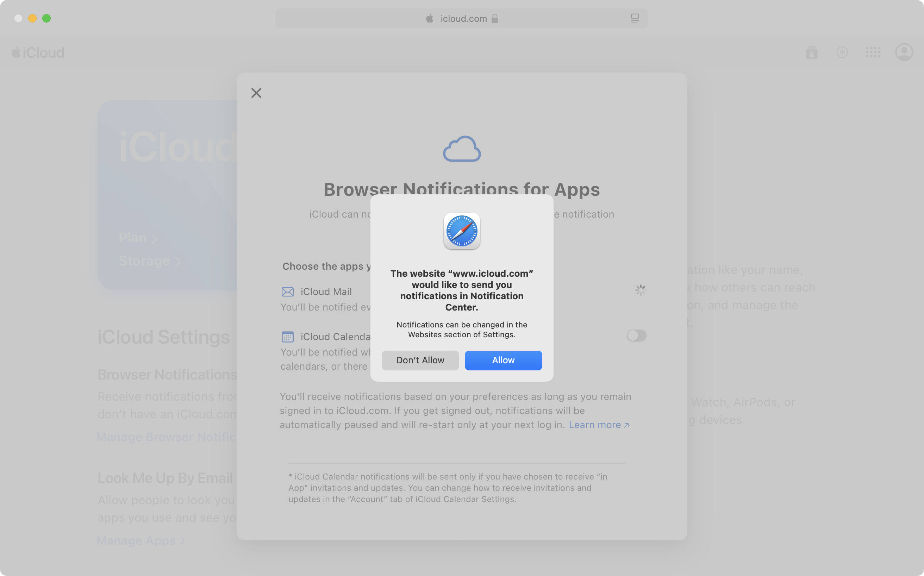Viewport: 924px width, 576px height.
Task: Open the iCloud storage bag icon
Action: pos(811,52)
